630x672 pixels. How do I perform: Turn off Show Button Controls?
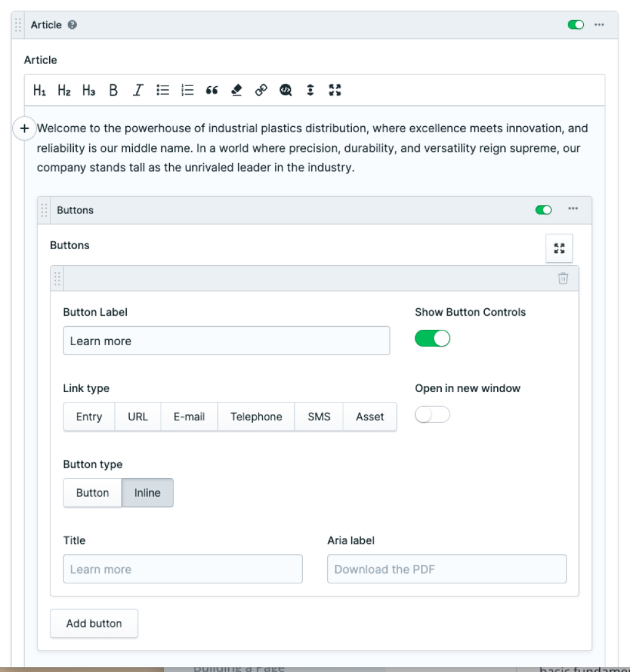(433, 338)
